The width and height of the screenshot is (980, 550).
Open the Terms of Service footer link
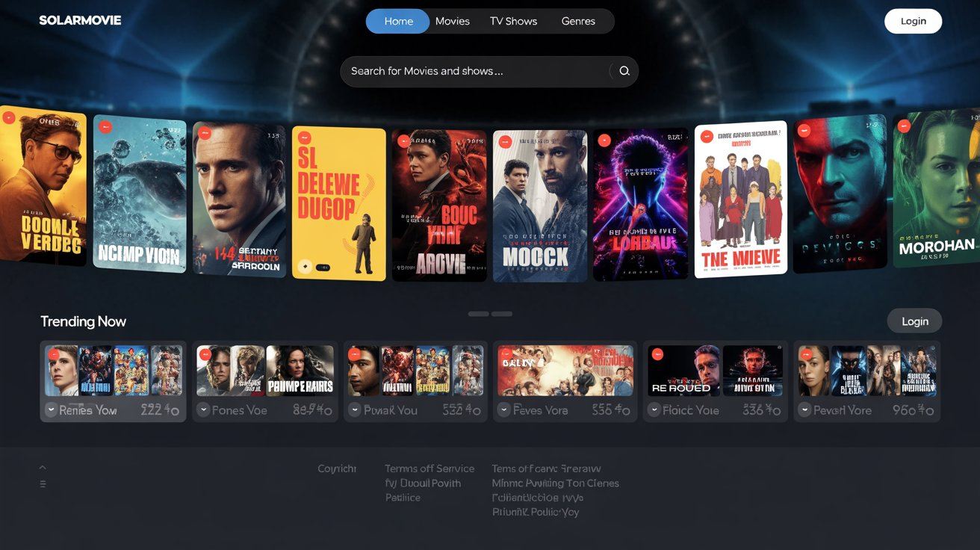[x=429, y=469]
